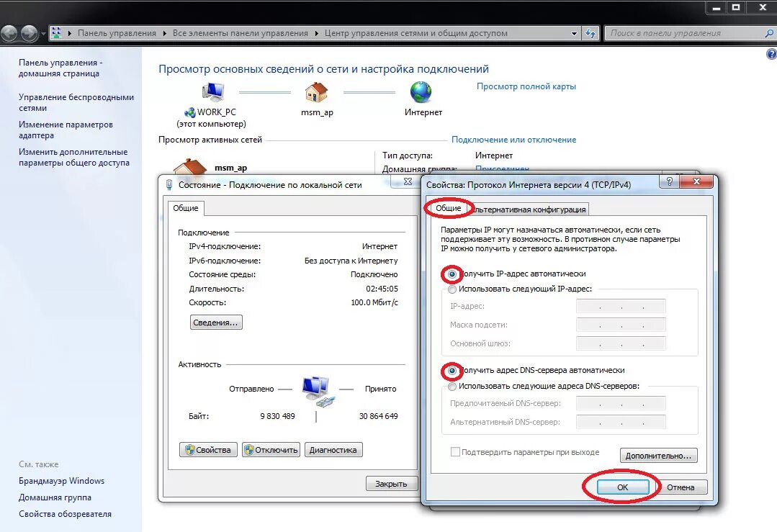Expand the 'Панель управления' breadcrumb arrow
Viewport: 777px width, 532px height.
click(x=164, y=33)
